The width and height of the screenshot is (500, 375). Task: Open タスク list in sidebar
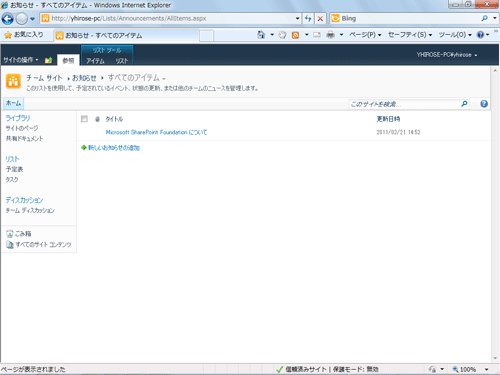12,180
